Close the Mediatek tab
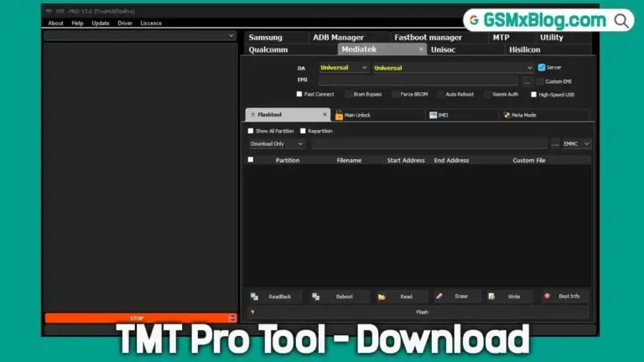 click(421, 49)
